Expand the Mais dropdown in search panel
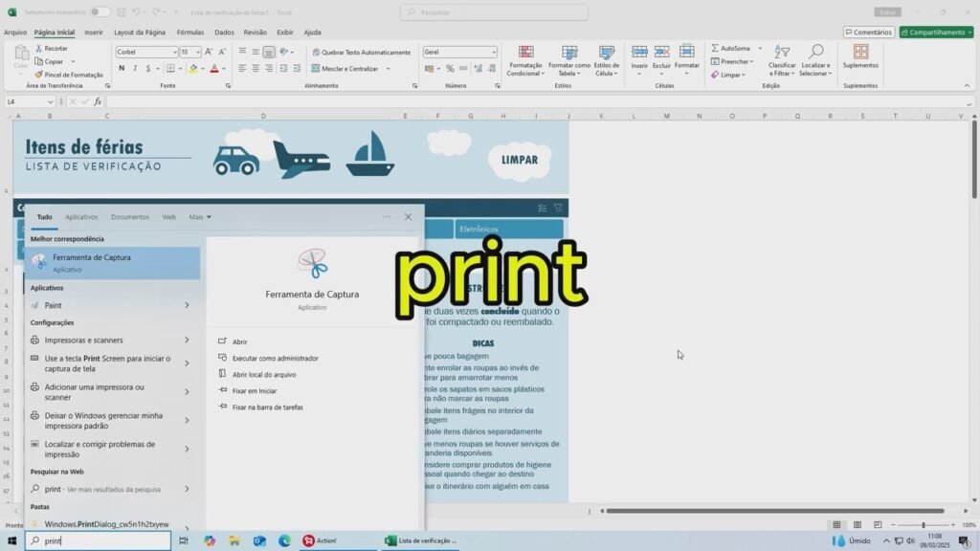This screenshot has height=551, width=980. [200, 217]
